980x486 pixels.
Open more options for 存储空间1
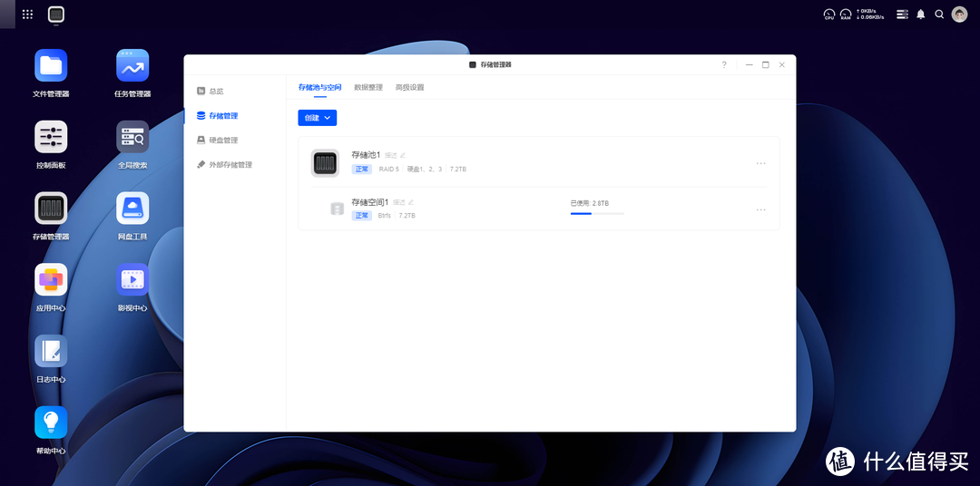click(760, 209)
